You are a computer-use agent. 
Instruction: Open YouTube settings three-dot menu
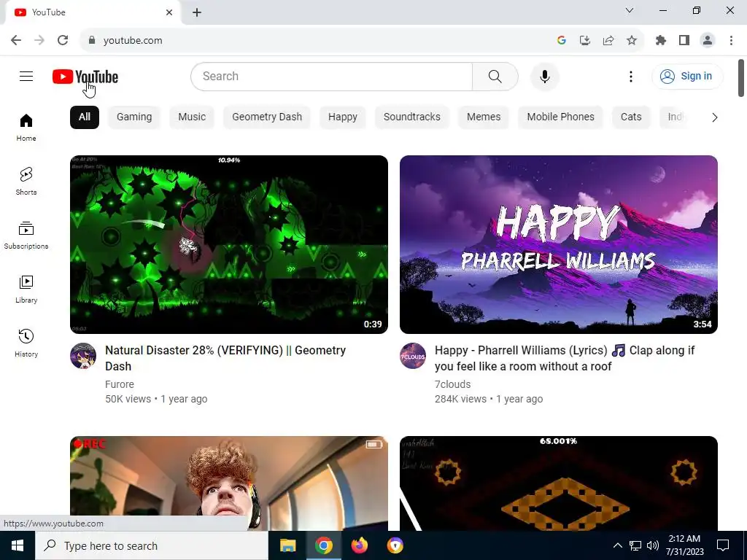[631, 76]
